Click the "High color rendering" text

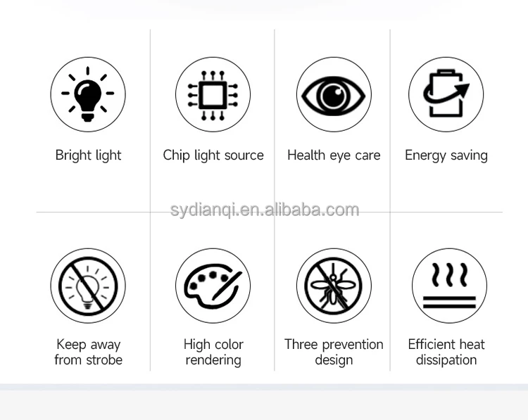point(213,352)
